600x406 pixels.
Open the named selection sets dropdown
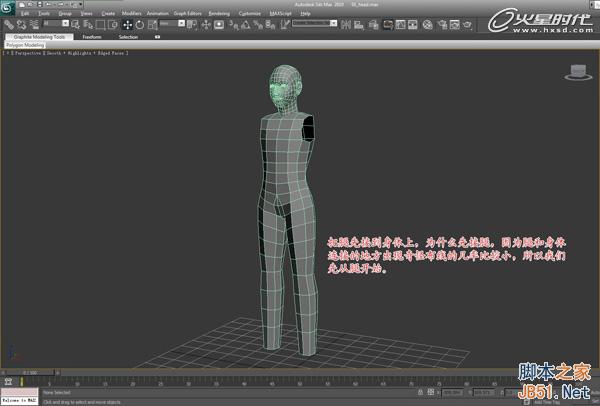(315, 23)
